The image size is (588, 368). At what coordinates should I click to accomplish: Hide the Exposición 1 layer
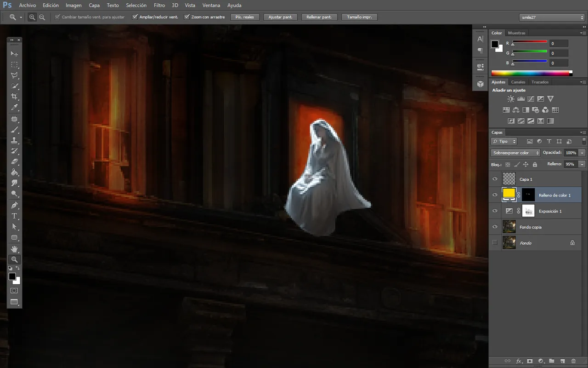[x=495, y=211]
